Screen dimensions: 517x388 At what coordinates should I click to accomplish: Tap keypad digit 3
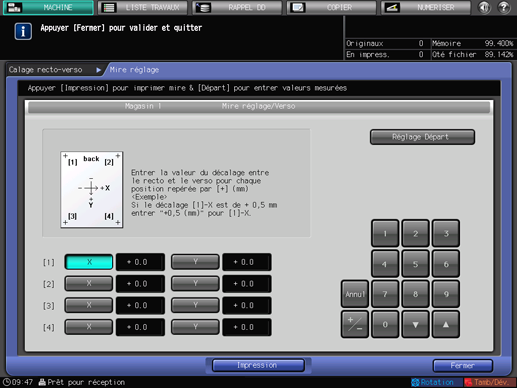(x=446, y=233)
